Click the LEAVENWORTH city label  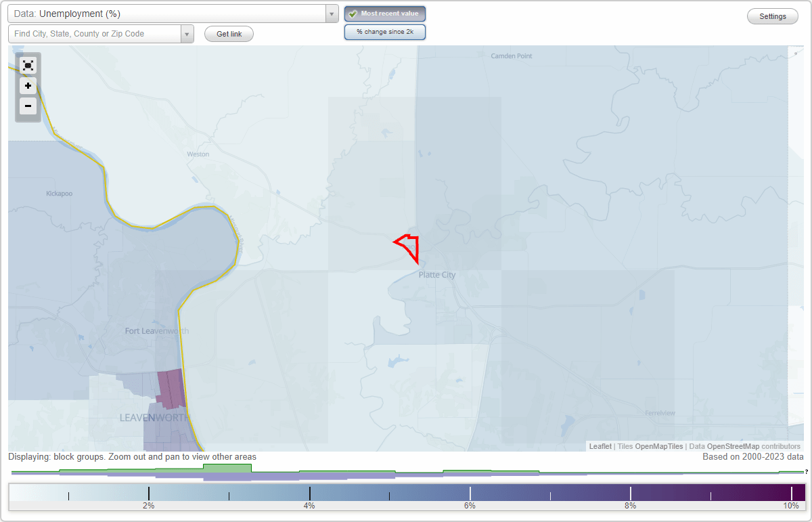[x=155, y=418]
